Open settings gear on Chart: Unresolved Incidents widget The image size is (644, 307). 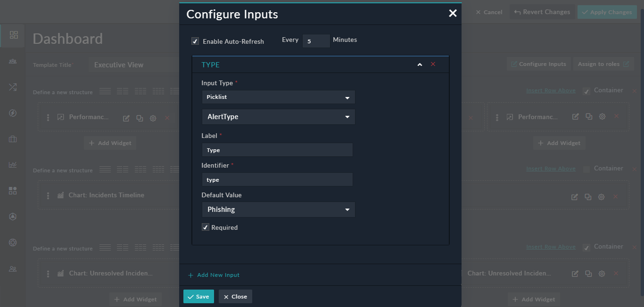click(602, 273)
